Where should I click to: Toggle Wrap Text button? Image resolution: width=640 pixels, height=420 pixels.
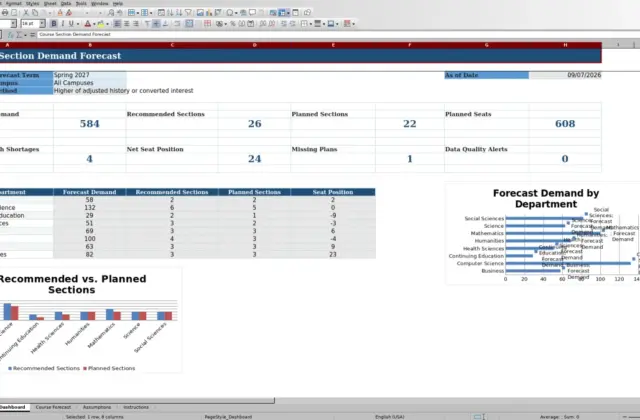(x=177, y=24)
